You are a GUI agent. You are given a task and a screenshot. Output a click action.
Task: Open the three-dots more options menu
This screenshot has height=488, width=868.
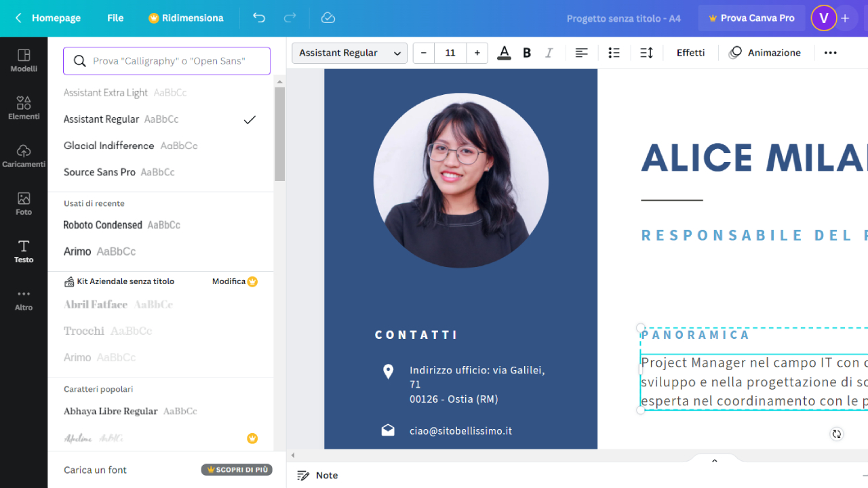coord(830,53)
